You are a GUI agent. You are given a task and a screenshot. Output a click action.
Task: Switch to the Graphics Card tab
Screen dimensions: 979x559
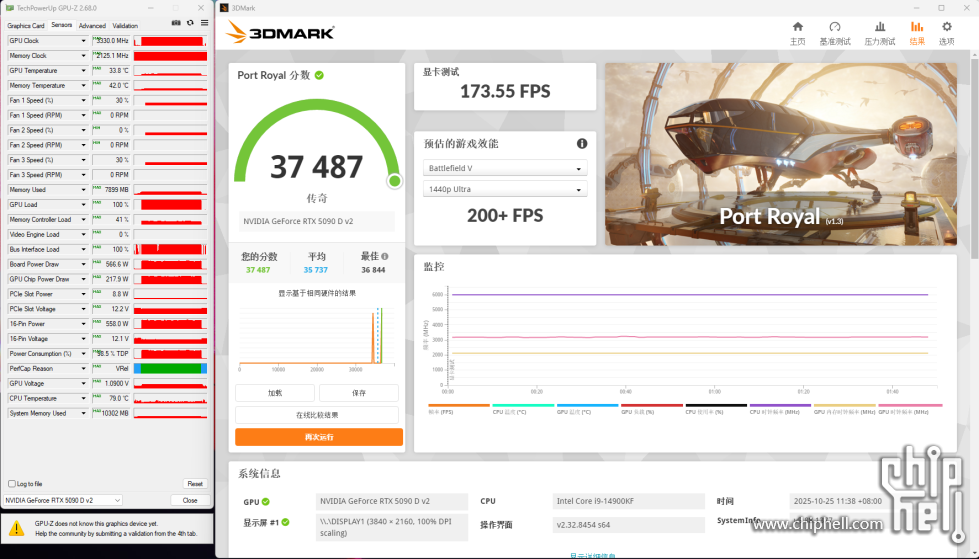tap(26, 25)
